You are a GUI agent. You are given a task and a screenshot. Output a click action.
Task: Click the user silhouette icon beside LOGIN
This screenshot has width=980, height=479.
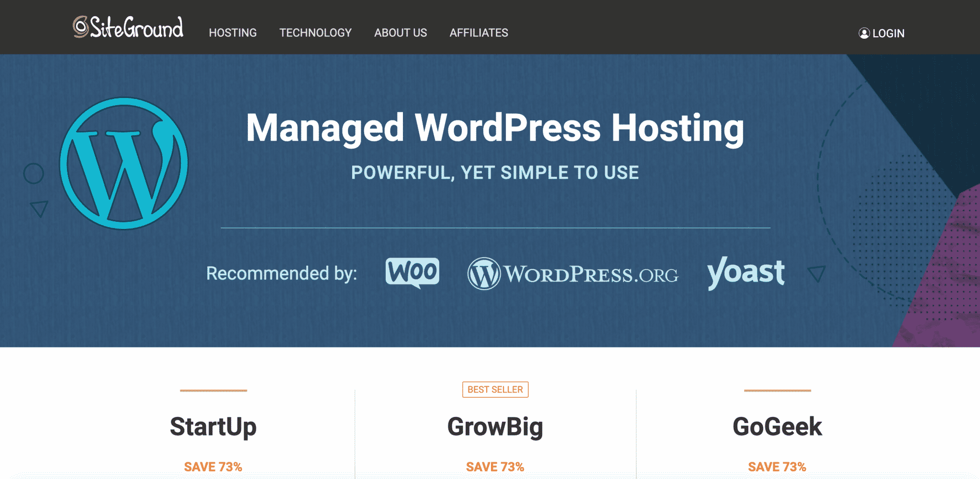point(864,33)
